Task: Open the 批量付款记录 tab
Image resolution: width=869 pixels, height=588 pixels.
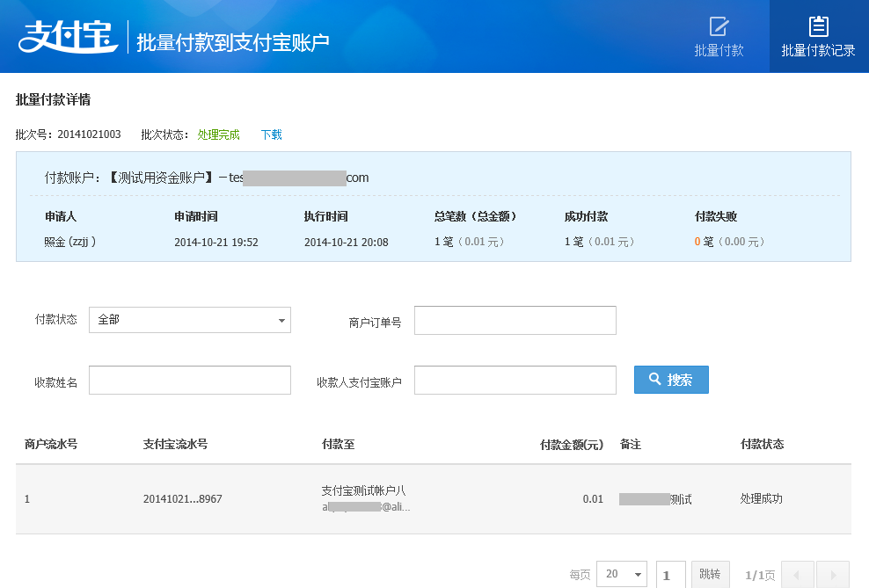Action: (819, 37)
